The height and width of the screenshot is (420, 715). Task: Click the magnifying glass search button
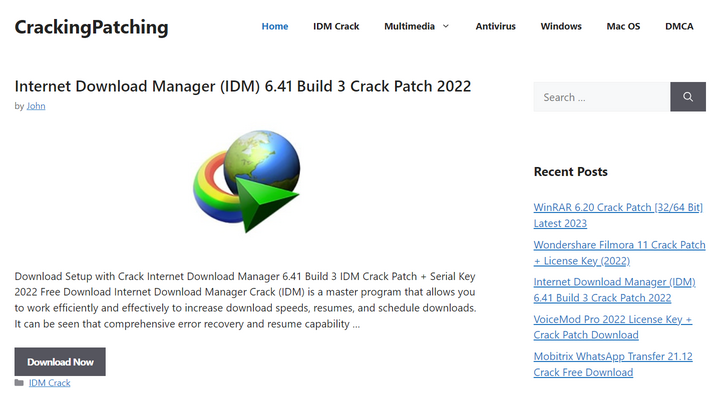click(687, 97)
